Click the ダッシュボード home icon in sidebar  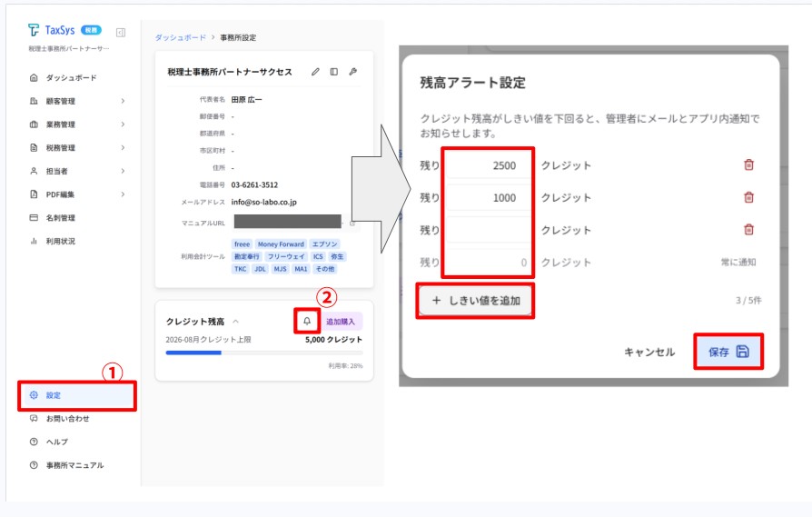point(34,78)
